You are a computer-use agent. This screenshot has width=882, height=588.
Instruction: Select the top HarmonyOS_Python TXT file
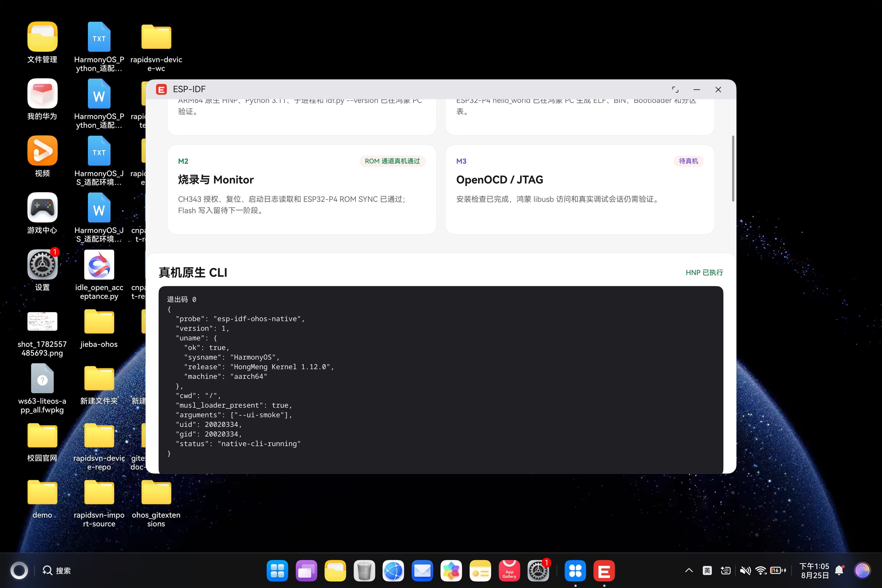click(x=99, y=37)
